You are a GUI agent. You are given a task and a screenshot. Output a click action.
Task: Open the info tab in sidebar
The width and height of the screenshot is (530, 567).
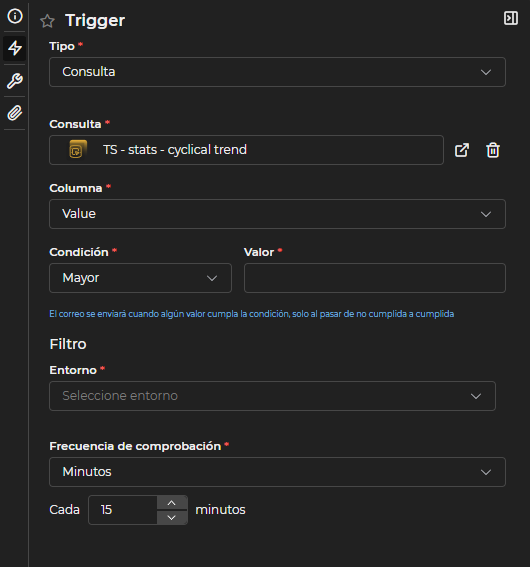[x=15, y=16]
